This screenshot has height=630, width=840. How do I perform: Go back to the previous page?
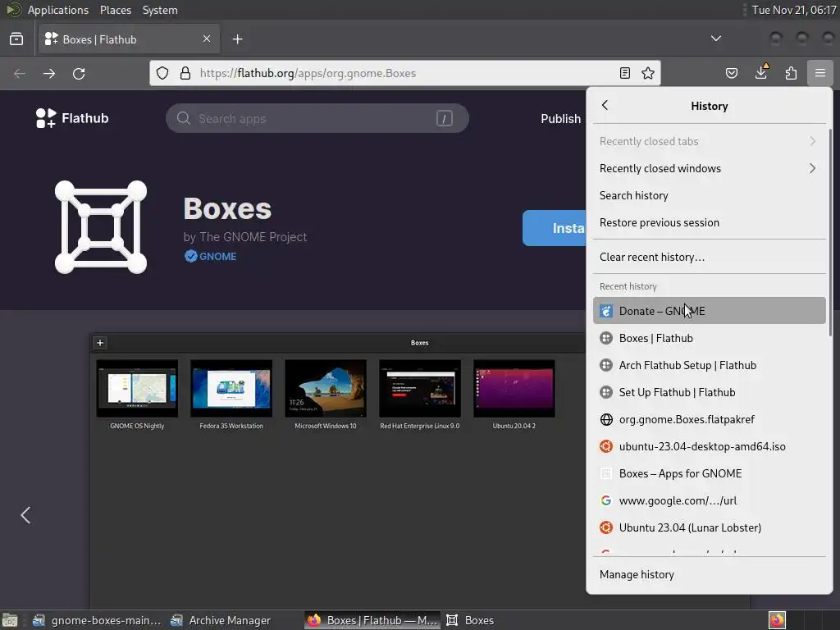point(20,73)
